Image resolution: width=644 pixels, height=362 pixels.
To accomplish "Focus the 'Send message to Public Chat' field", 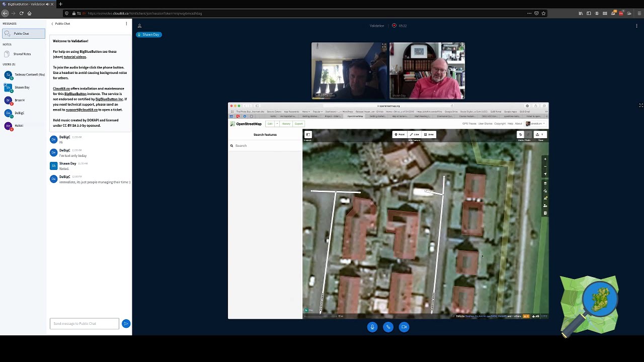I will pos(85,324).
